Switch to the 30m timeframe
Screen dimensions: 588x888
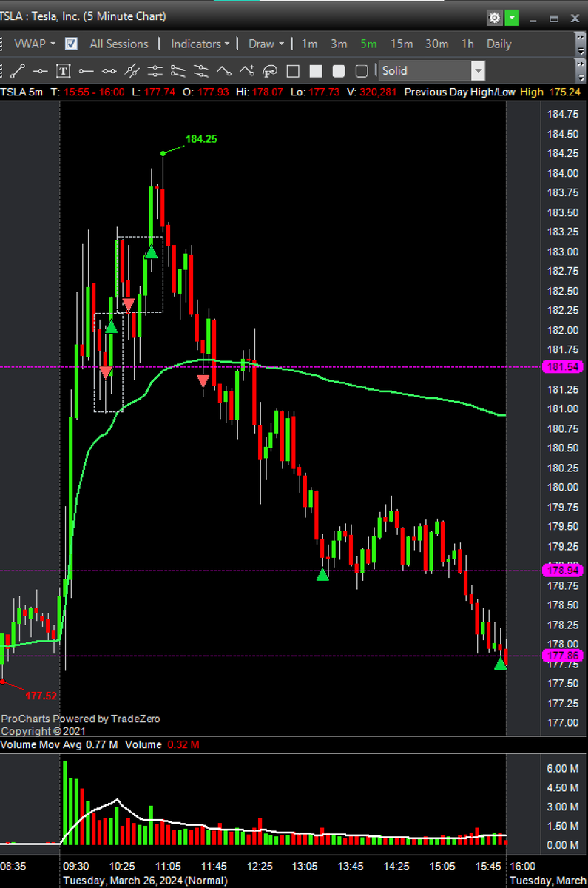[x=436, y=44]
